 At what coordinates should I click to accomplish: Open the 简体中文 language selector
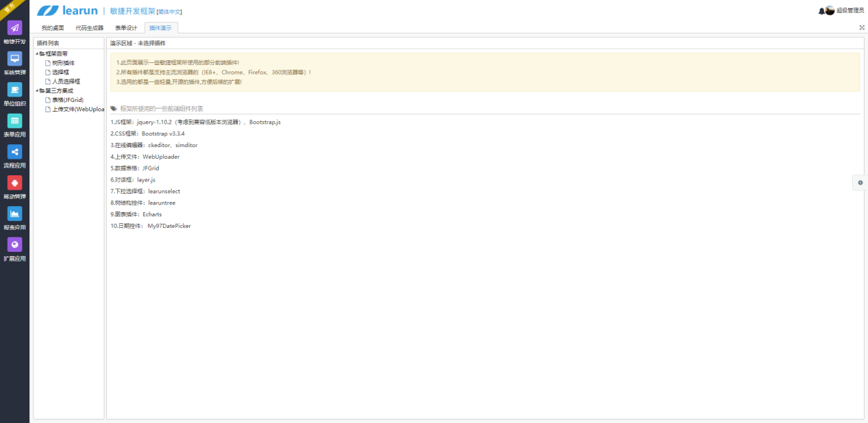[169, 12]
